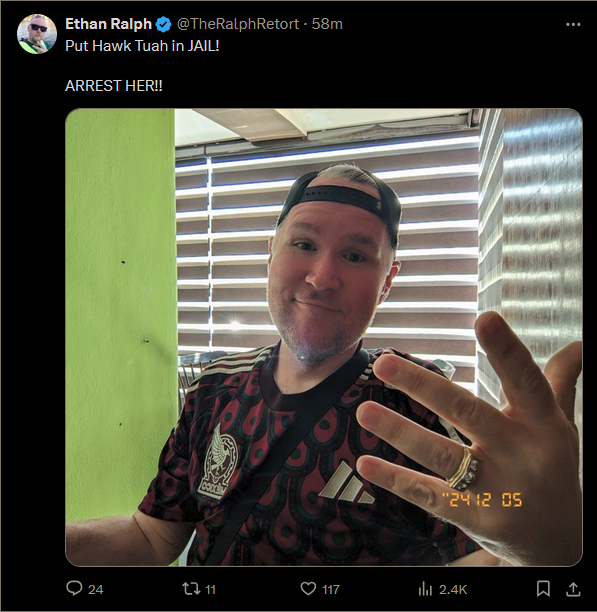Click the "Put Hawk Tuah in JAIL!" text
This screenshot has width=597, height=612.
[142, 46]
